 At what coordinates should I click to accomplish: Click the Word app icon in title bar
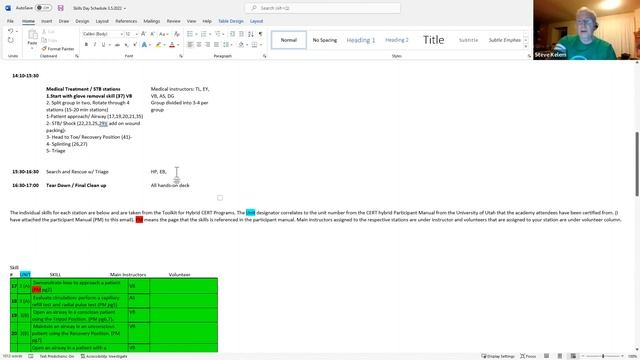coord(8,8)
